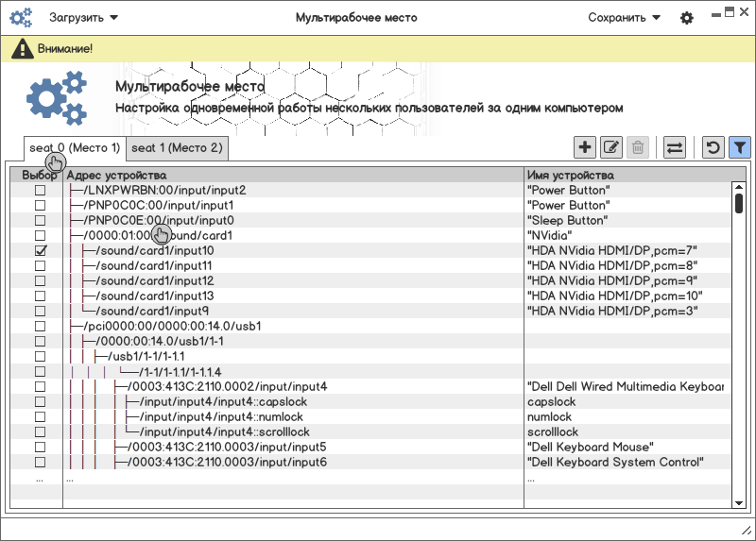Click "HDA NVidia HDMI/DP,pcm=3" cell
The width and height of the screenshot is (756, 541).
coord(612,312)
